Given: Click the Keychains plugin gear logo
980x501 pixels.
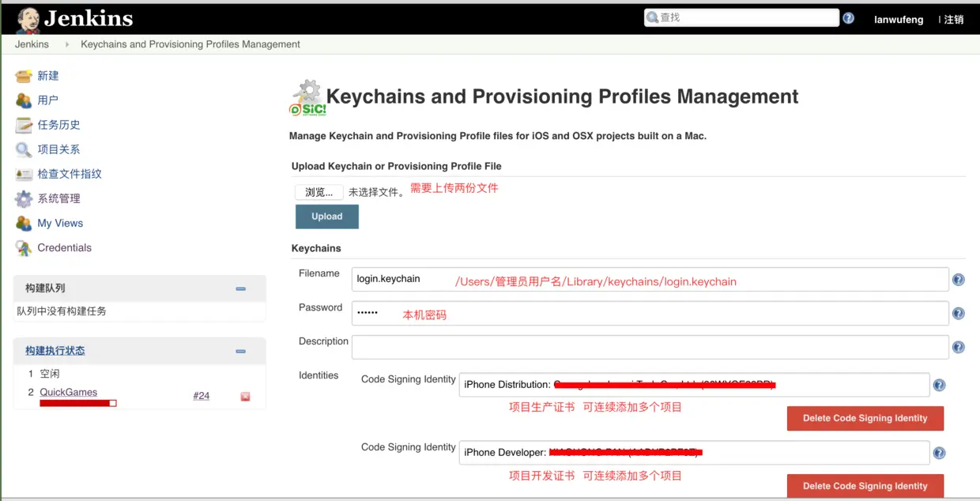Looking at the screenshot, I should pyautogui.click(x=307, y=98).
